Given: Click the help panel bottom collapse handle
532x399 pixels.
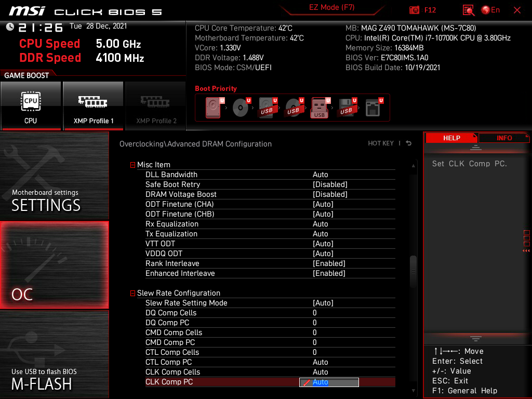Looking at the screenshot, I should pos(476,338).
